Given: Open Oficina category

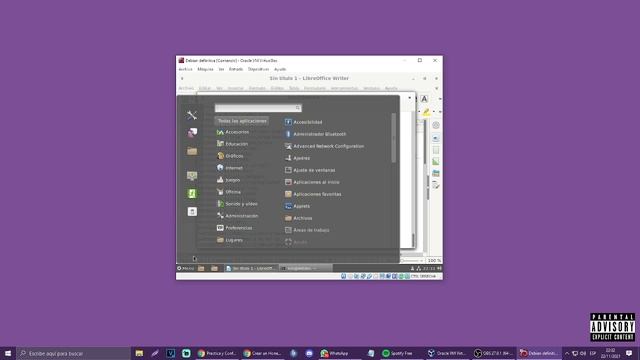Looking at the screenshot, I should (229, 192).
